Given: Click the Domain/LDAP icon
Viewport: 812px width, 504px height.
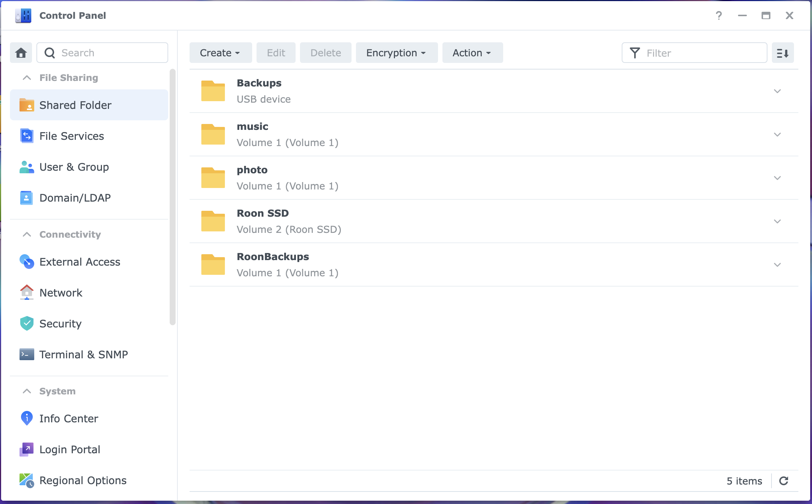Looking at the screenshot, I should 27,198.
